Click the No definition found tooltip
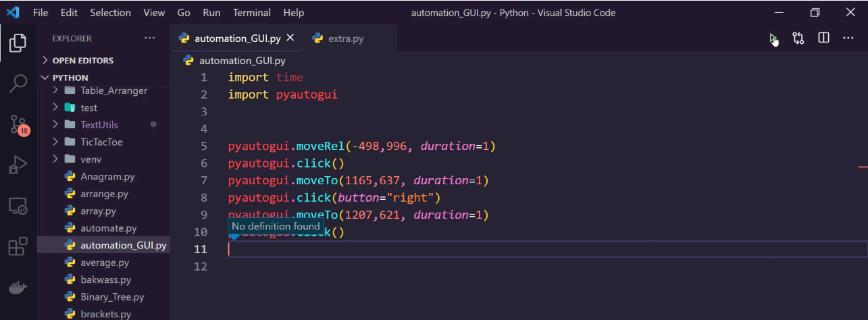This screenshot has height=320, width=868. (276, 226)
